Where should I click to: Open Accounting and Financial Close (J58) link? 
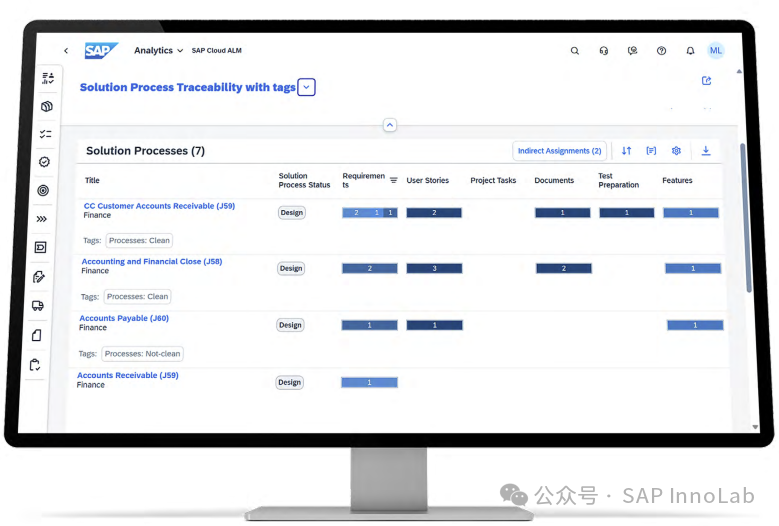[x=152, y=261]
